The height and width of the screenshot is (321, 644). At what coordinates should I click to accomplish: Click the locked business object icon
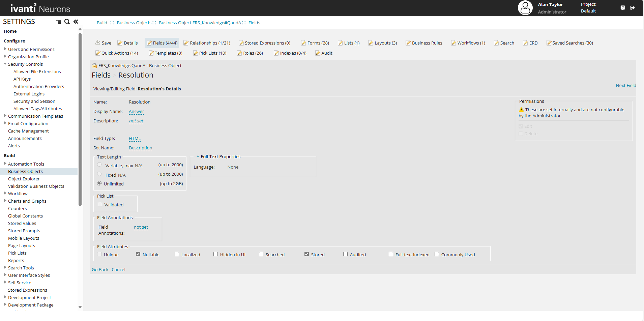pos(94,66)
